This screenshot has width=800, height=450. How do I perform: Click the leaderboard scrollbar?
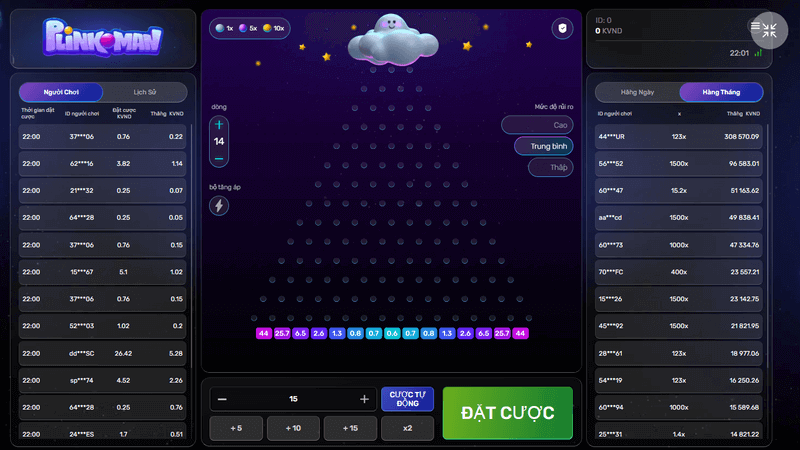[767, 245]
